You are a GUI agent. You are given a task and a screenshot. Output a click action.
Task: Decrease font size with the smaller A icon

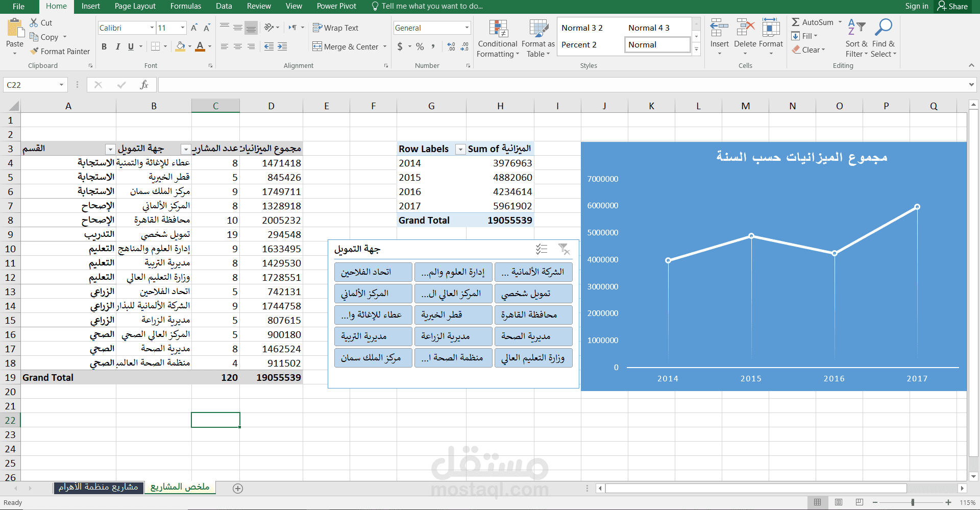pos(207,28)
